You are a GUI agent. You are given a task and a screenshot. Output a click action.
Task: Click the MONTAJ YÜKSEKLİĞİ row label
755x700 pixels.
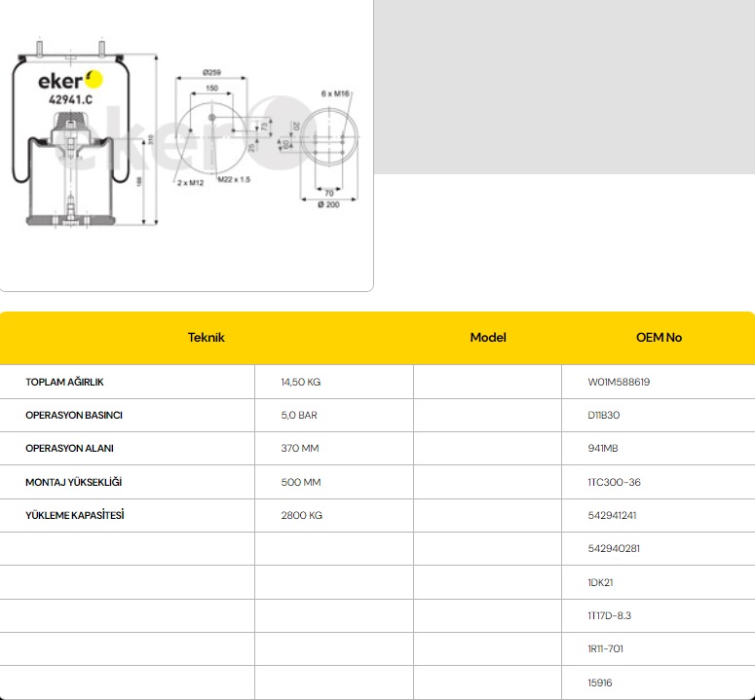point(74,482)
